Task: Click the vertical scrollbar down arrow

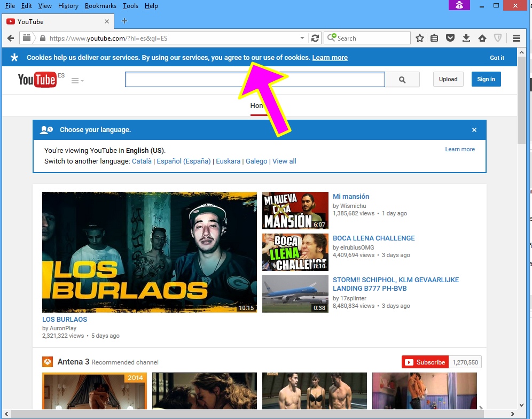Action: (521, 405)
